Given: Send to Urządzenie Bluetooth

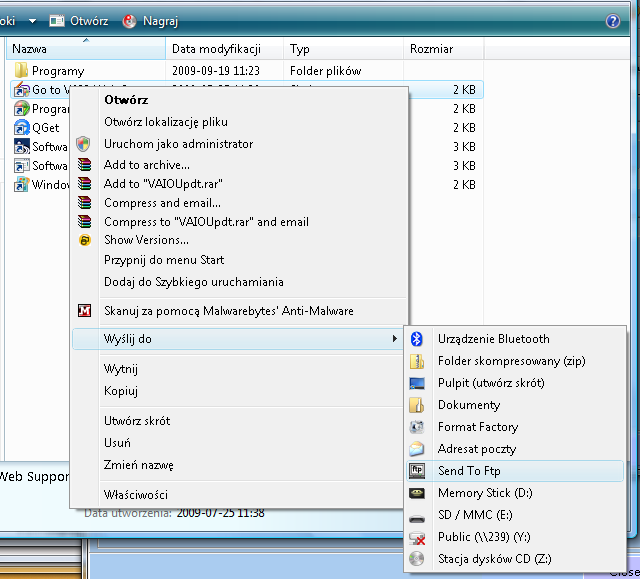Looking at the screenshot, I should click(515, 339).
